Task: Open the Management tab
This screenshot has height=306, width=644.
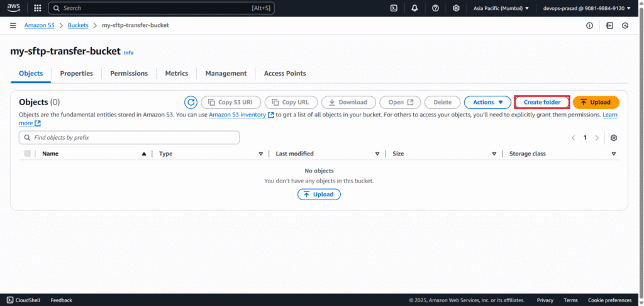Action: click(226, 73)
